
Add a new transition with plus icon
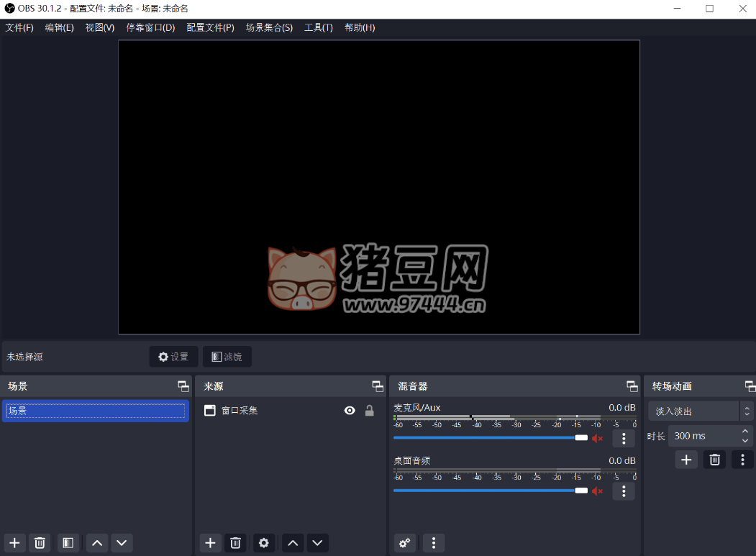pos(686,460)
